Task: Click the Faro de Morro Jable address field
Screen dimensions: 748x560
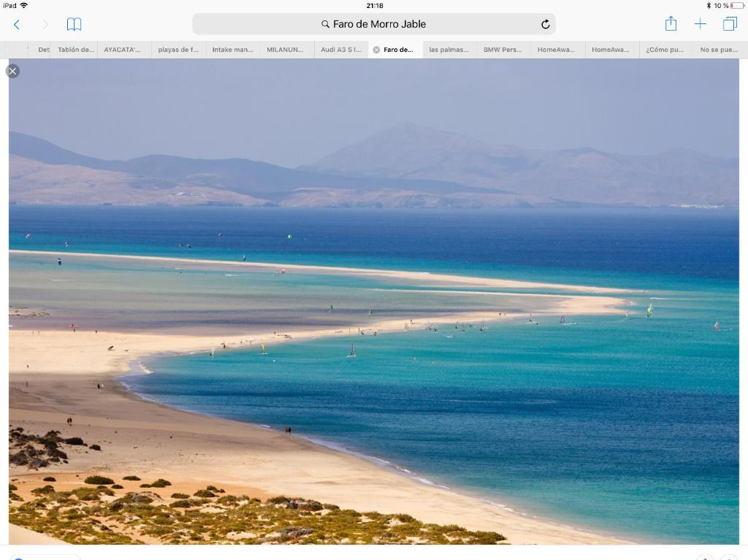Action: (374, 24)
